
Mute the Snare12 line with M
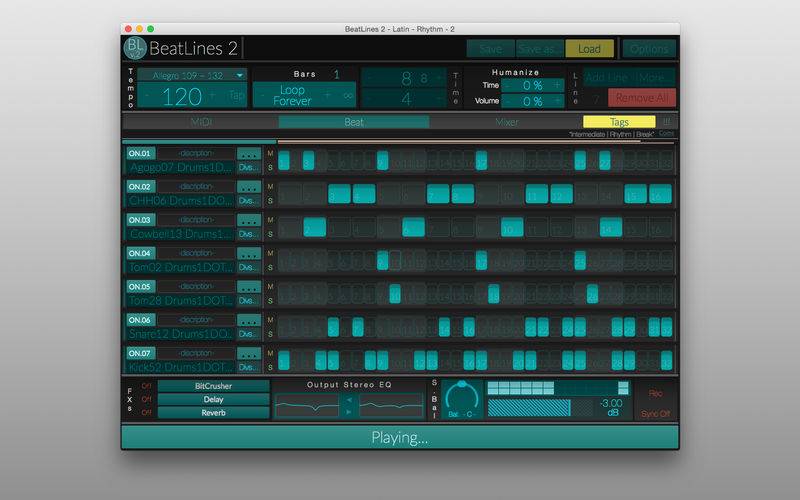click(x=270, y=320)
